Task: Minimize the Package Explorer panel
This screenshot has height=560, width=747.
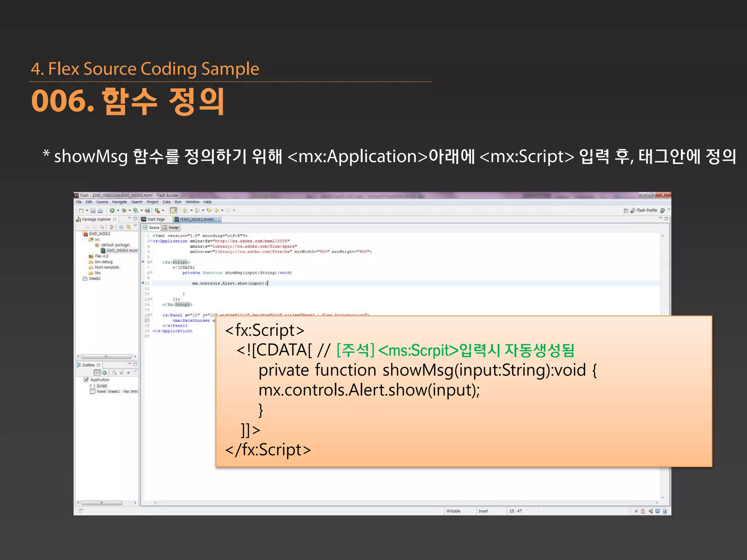Action: click(x=129, y=218)
